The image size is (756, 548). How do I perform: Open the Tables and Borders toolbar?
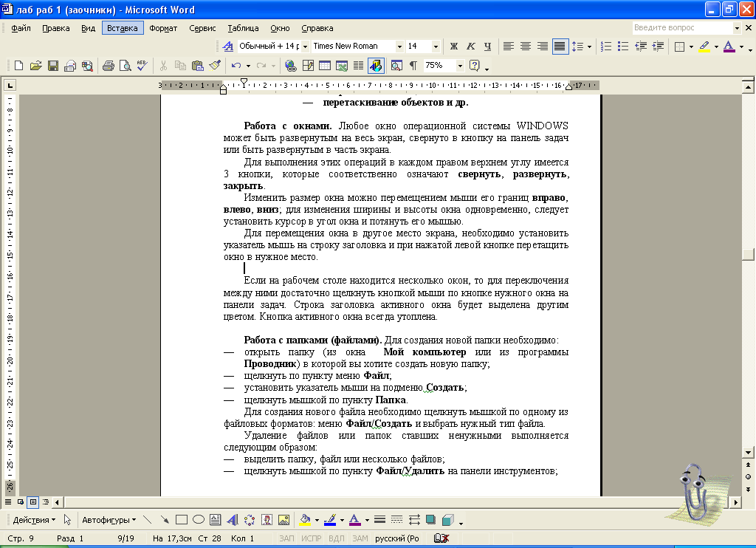point(308,66)
